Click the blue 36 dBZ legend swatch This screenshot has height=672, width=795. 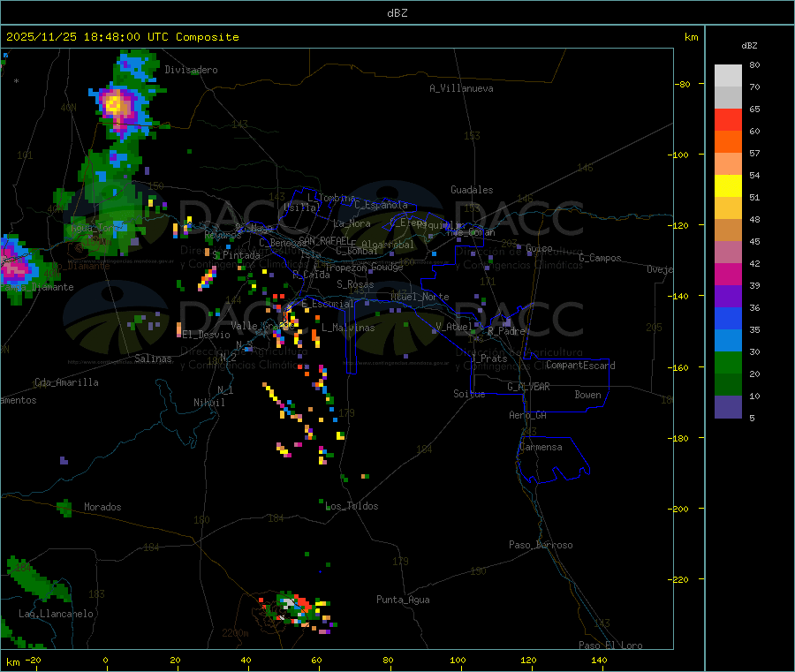click(728, 318)
